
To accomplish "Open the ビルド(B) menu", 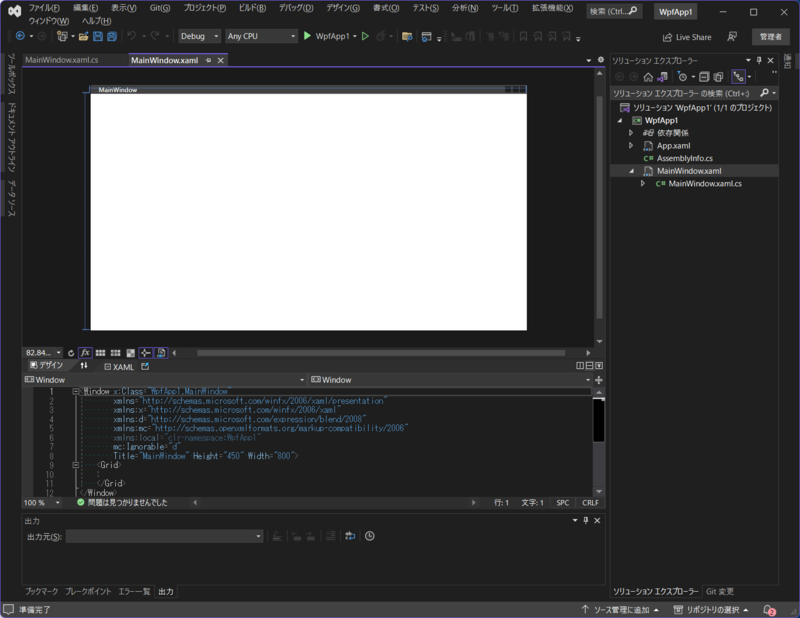I will pyautogui.click(x=252, y=8).
